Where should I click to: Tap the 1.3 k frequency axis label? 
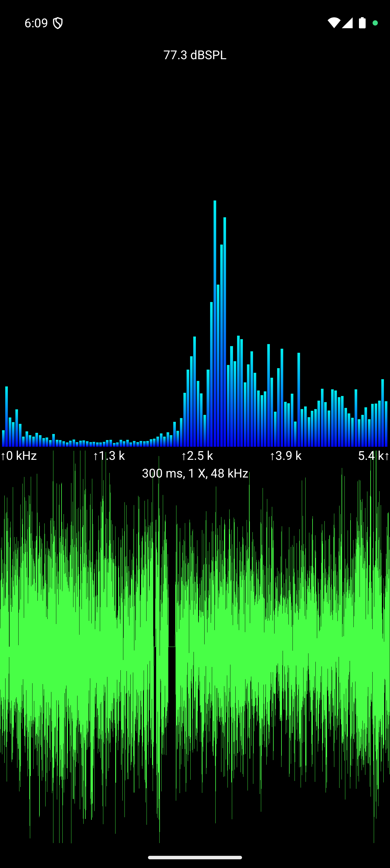pyautogui.click(x=109, y=455)
